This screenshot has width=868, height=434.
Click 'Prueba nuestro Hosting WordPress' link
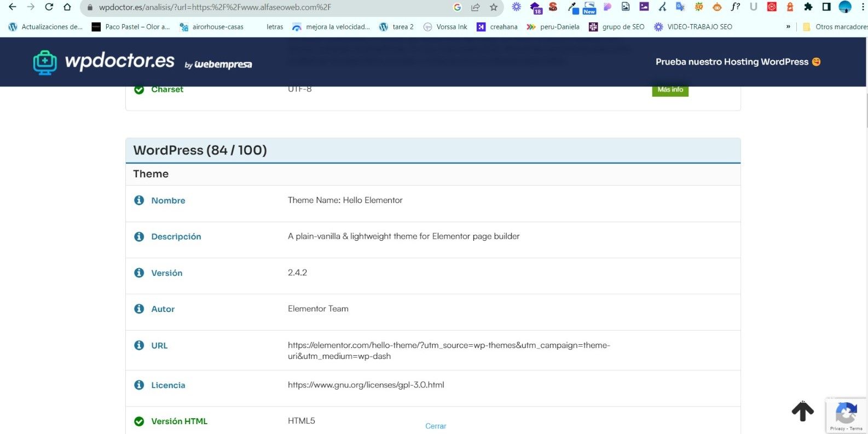tap(738, 62)
